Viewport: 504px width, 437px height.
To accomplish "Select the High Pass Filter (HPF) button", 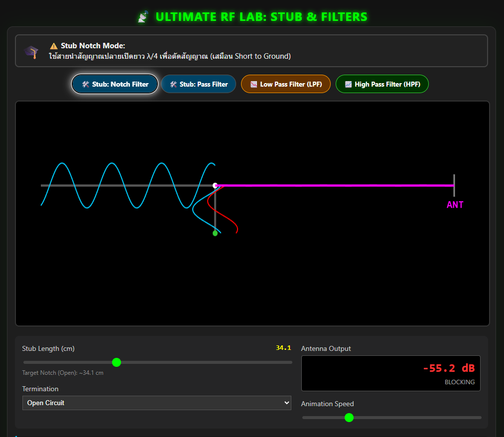I will tap(382, 84).
